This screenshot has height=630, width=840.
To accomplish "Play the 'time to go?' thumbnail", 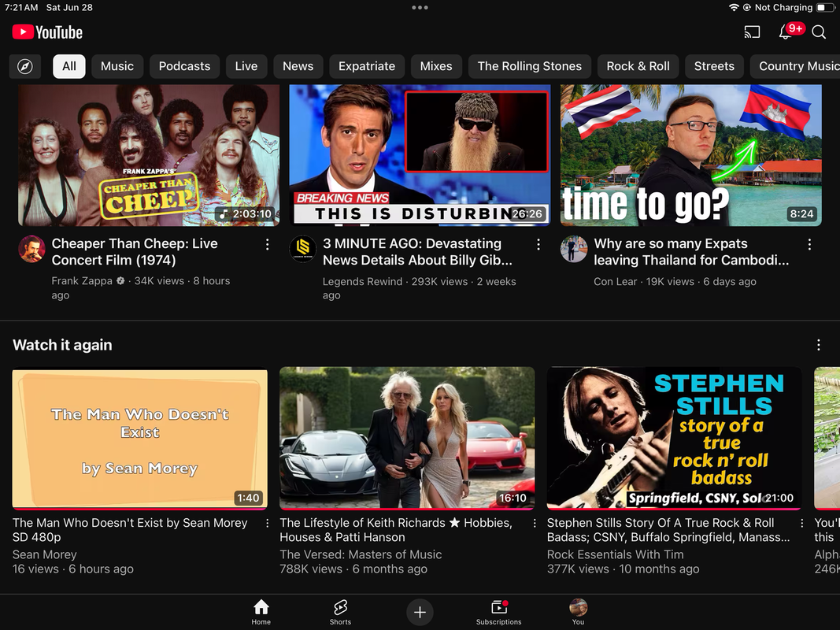I will point(691,155).
